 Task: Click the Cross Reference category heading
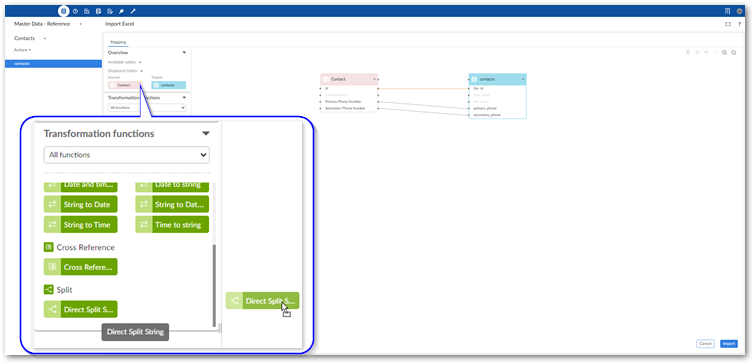click(x=79, y=247)
